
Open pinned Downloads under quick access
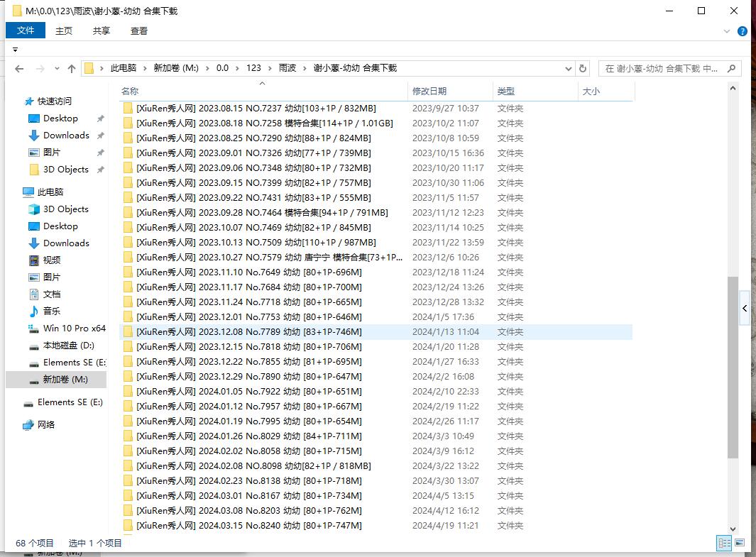tap(66, 136)
